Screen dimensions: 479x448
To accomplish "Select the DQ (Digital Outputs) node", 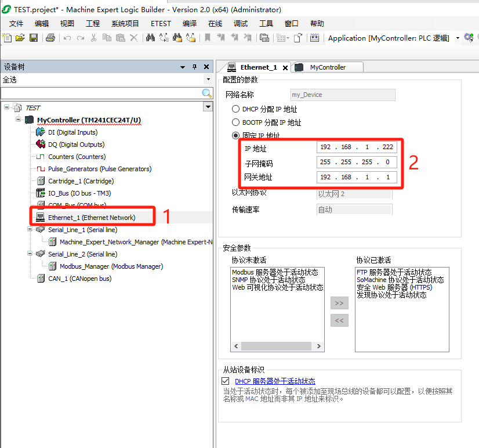I will click(76, 144).
